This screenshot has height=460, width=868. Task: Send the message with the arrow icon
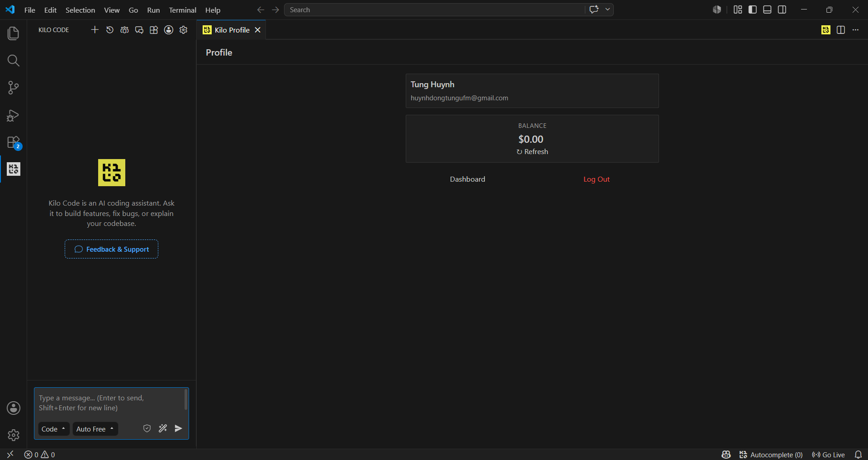(179, 428)
